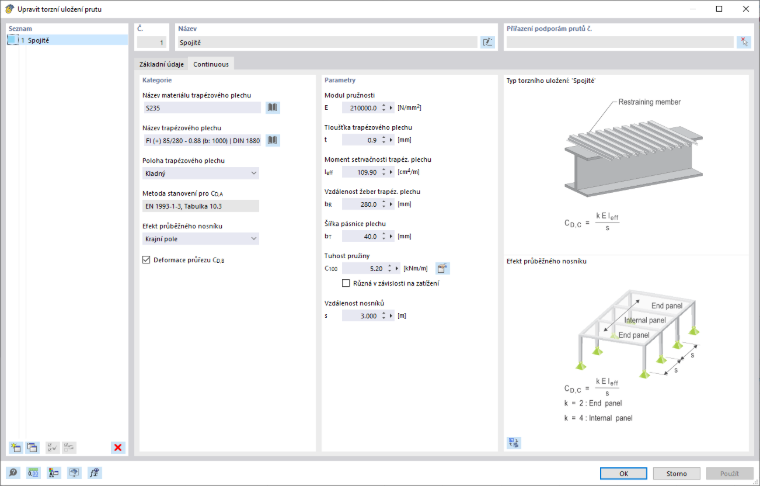Enable Různá v závislosti na zatížení checkbox
Image resolution: width=760 pixels, height=486 pixels.
(346, 283)
